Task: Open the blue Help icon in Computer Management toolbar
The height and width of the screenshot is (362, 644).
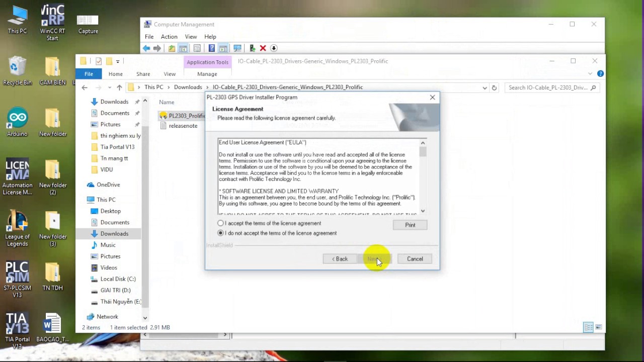Action: [212, 48]
